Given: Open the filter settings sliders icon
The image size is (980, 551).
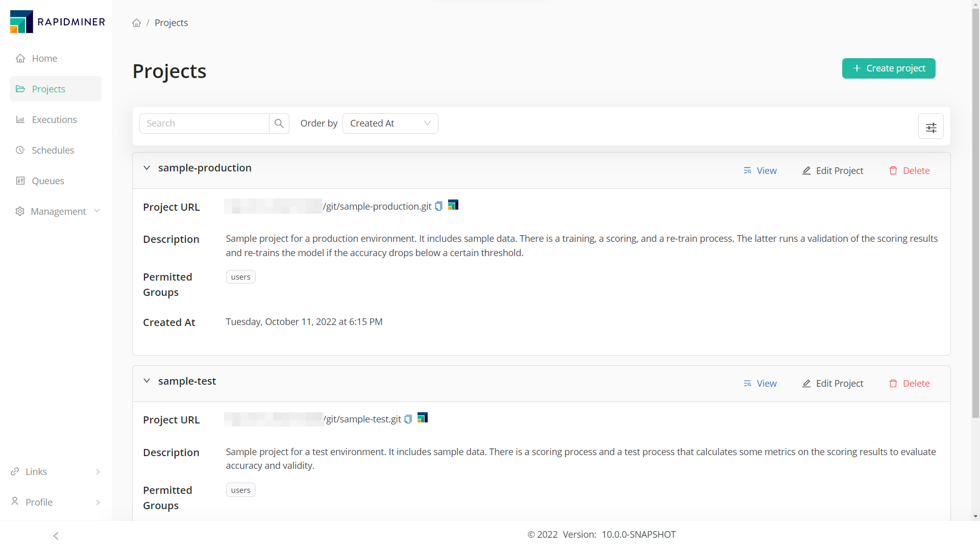Looking at the screenshot, I should [930, 127].
